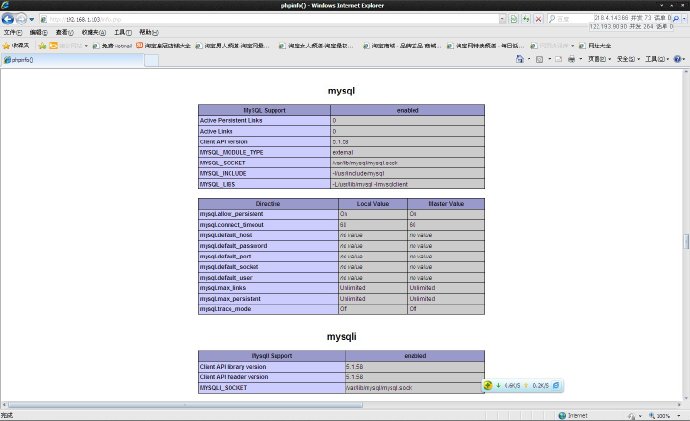Click the 收藏夹 favorites star button
Screen dimensions: 690x421
[x=16, y=46]
